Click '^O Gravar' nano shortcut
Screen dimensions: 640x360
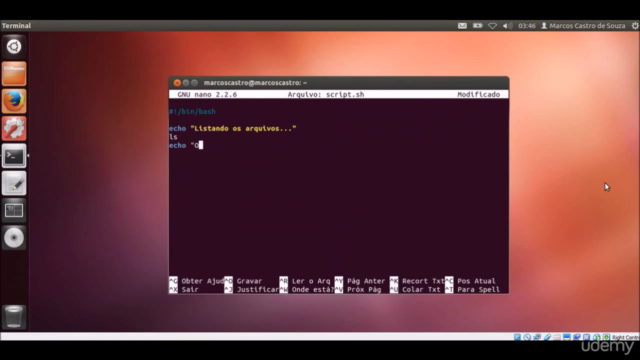click(x=243, y=281)
